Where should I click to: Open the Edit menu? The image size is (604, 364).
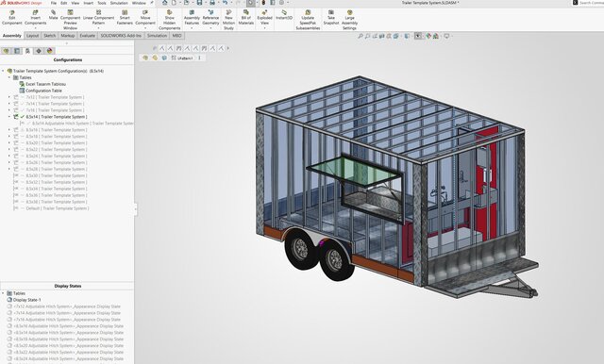point(64,3)
